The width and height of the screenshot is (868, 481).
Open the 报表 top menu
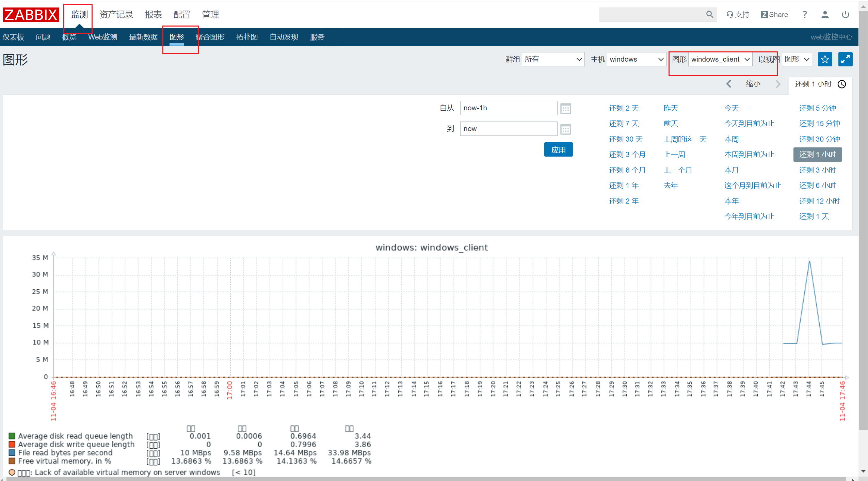pos(153,15)
